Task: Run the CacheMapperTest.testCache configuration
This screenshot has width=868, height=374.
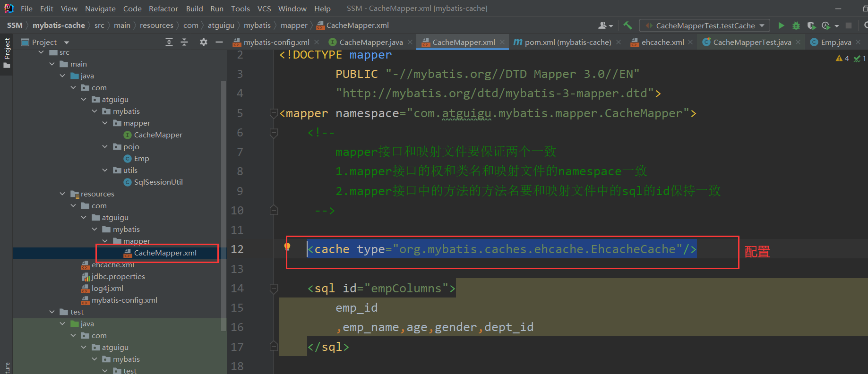Action: (781, 25)
